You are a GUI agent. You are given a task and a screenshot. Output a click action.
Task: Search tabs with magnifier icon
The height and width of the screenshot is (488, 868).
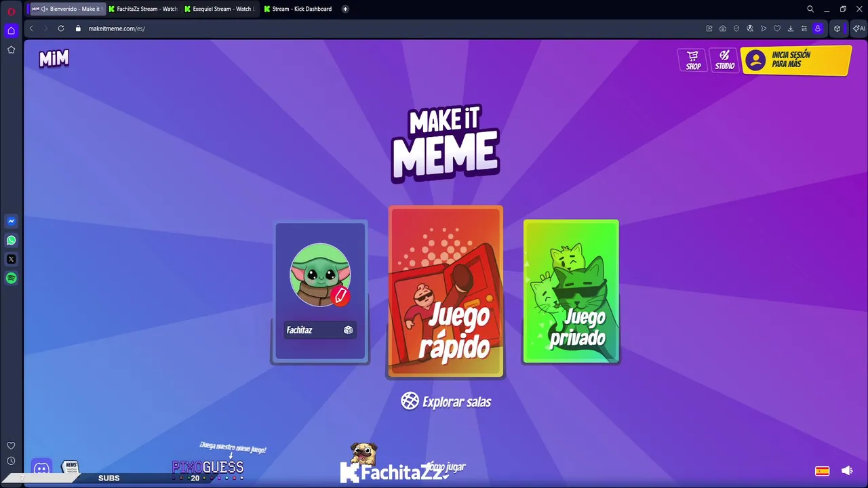810,9
